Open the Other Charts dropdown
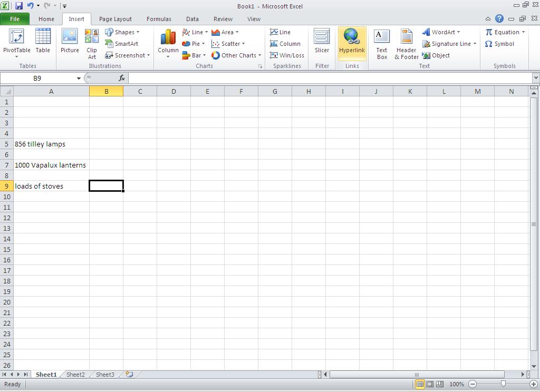 (x=236, y=55)
